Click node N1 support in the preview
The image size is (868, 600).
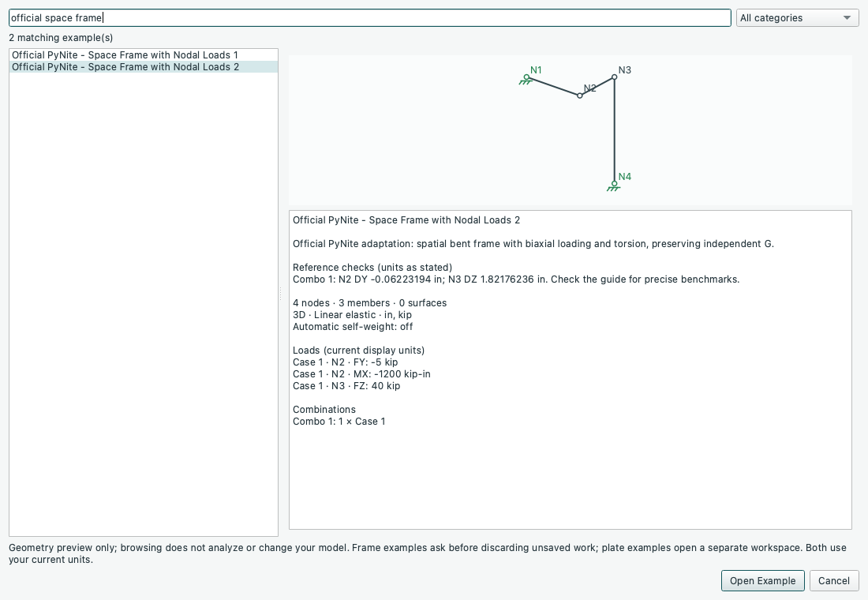[526, 77]
